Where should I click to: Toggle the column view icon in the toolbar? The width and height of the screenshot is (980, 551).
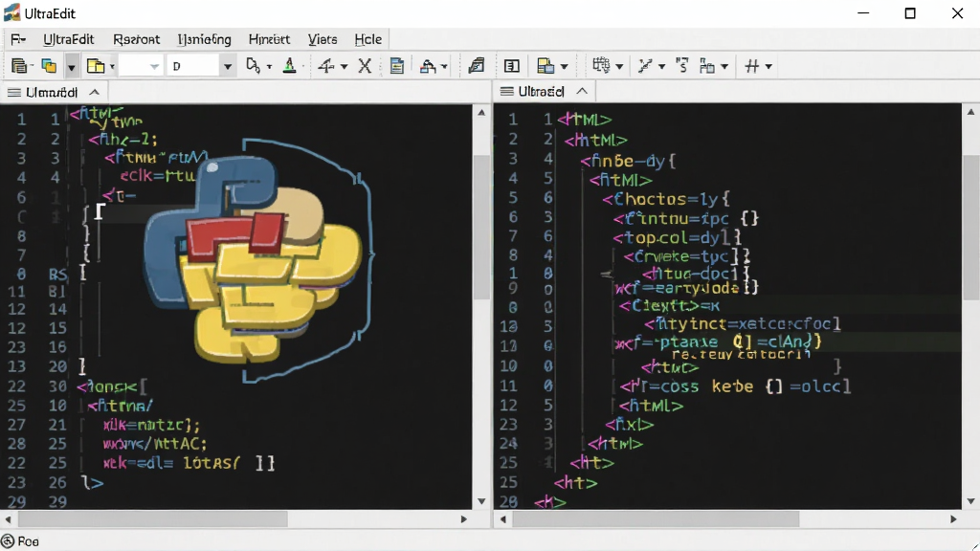point(512,66)
